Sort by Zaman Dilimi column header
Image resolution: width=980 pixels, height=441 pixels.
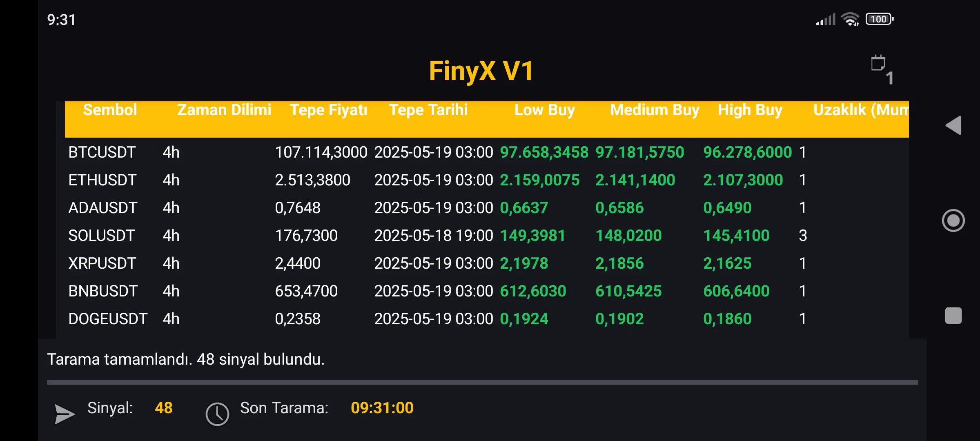[224, 110]
